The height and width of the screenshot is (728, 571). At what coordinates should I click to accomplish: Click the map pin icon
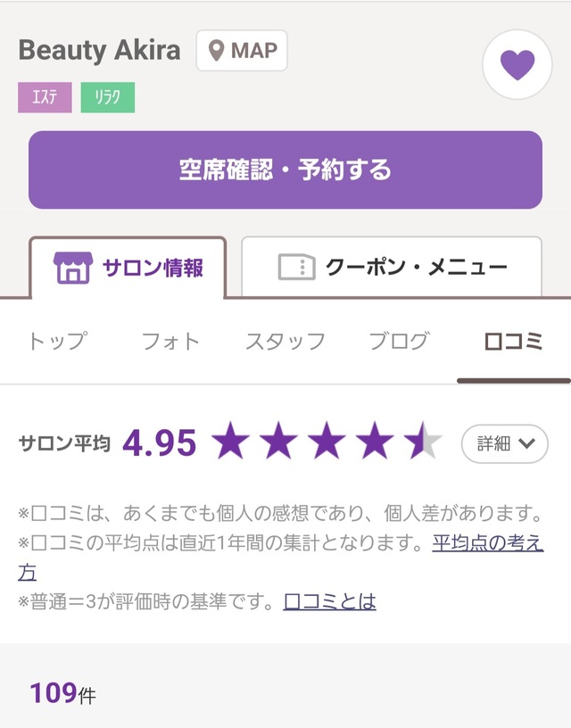(x=216, y=51)
